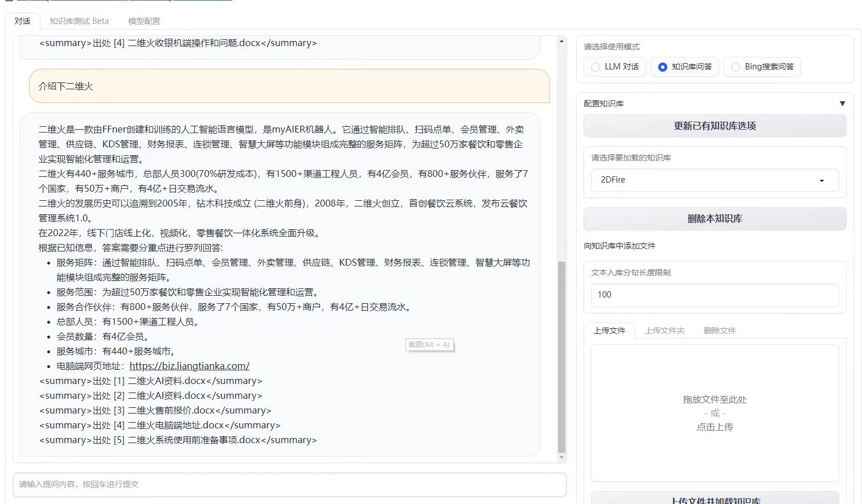Click source line 出处 [3] 二维火售前报价.docx
The width and height of the screenshot is (862, 504).
pos(155,410)
